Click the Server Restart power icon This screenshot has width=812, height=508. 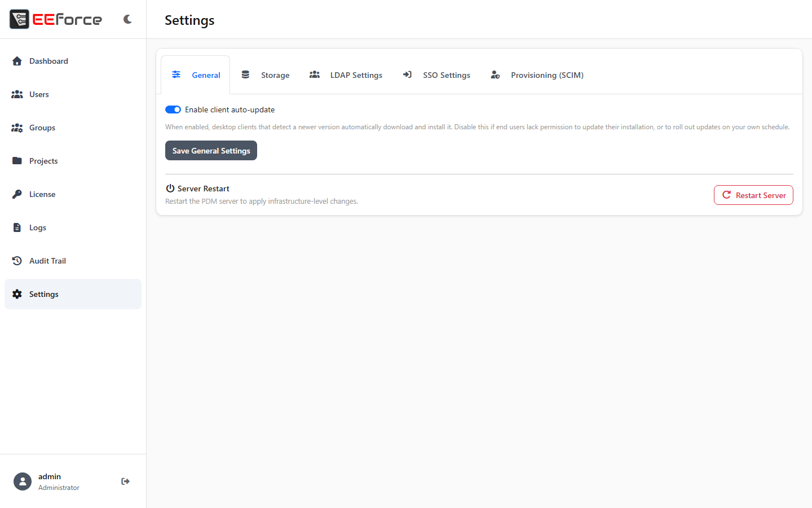[x=170, y=189]
